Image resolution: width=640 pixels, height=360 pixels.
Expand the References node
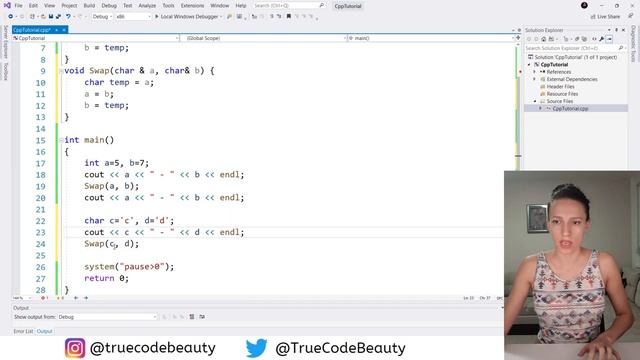535,72
